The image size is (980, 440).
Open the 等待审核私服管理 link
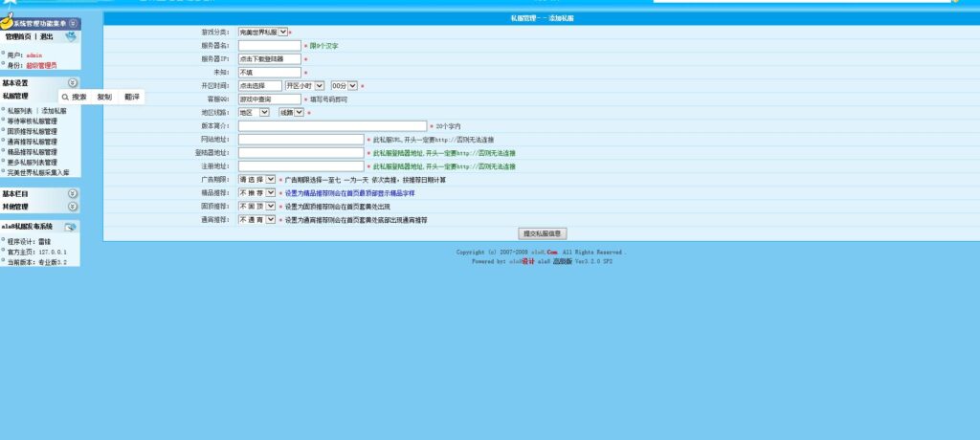point(32,121)
